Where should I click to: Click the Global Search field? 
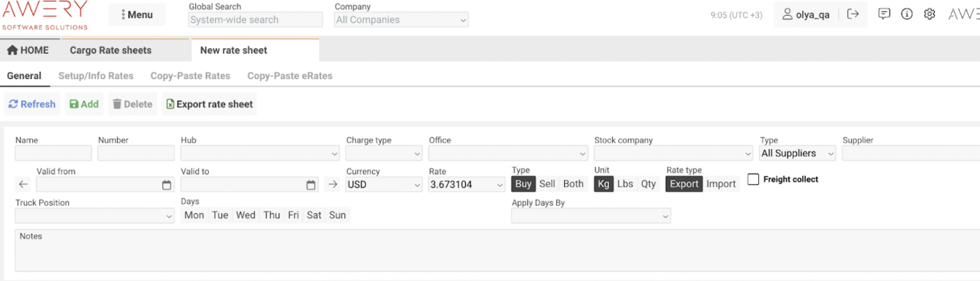[255, 20]
